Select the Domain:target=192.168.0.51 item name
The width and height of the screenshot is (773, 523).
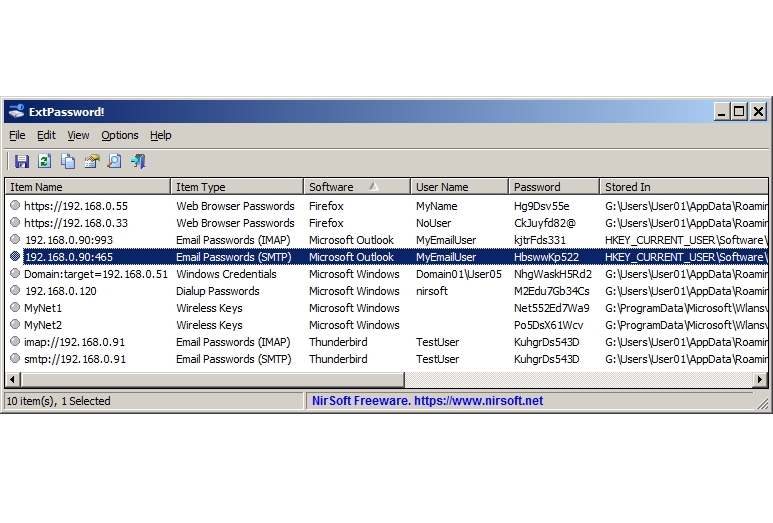(96, 274)
